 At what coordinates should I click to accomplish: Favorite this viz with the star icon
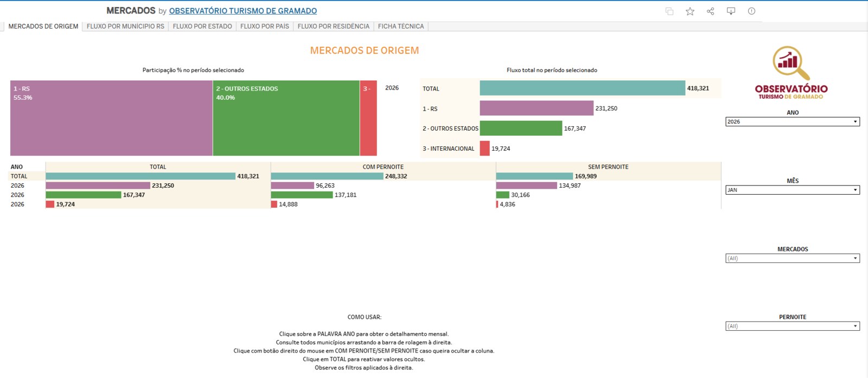(x=690, y=11)
